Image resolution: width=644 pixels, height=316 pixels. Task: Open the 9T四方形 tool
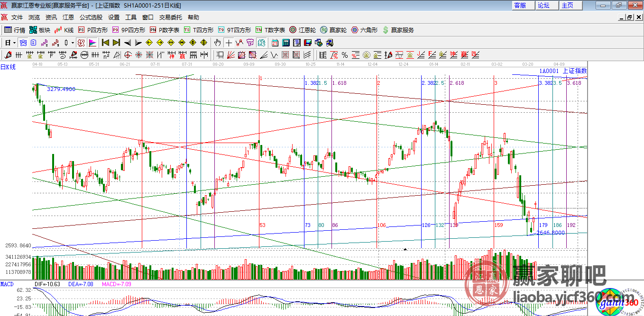[x=234, y=30]
